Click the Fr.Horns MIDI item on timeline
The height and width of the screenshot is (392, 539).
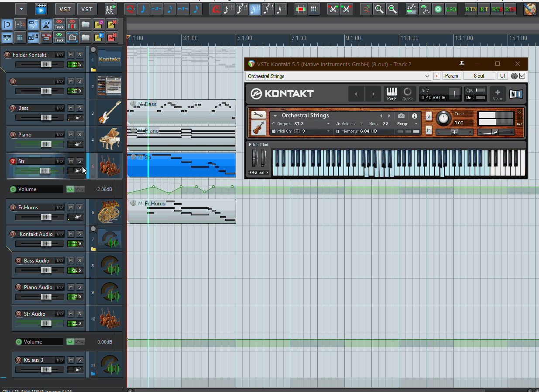click(x=181, y=211)
